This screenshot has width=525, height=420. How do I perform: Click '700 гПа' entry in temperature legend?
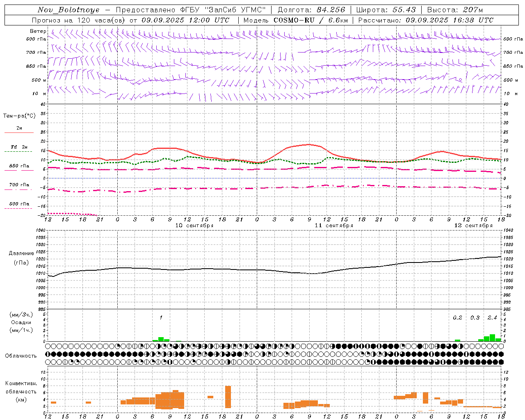point(19,185)
